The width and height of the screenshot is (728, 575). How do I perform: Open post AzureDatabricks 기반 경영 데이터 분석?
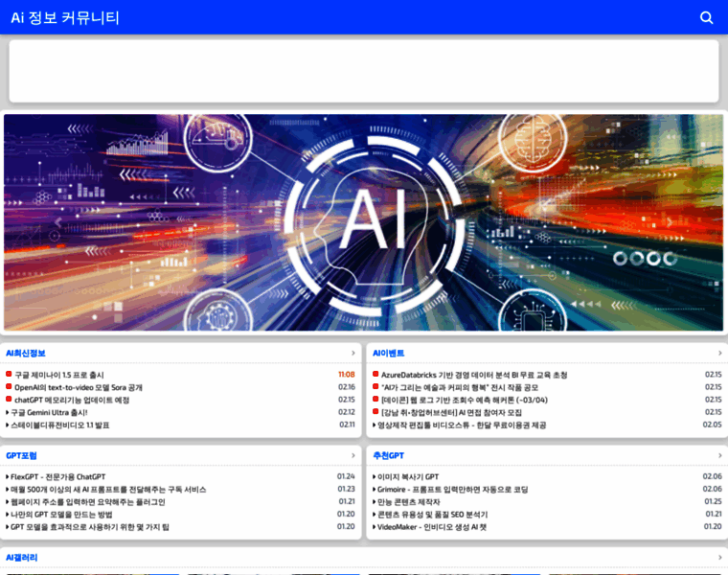[474, 375]
